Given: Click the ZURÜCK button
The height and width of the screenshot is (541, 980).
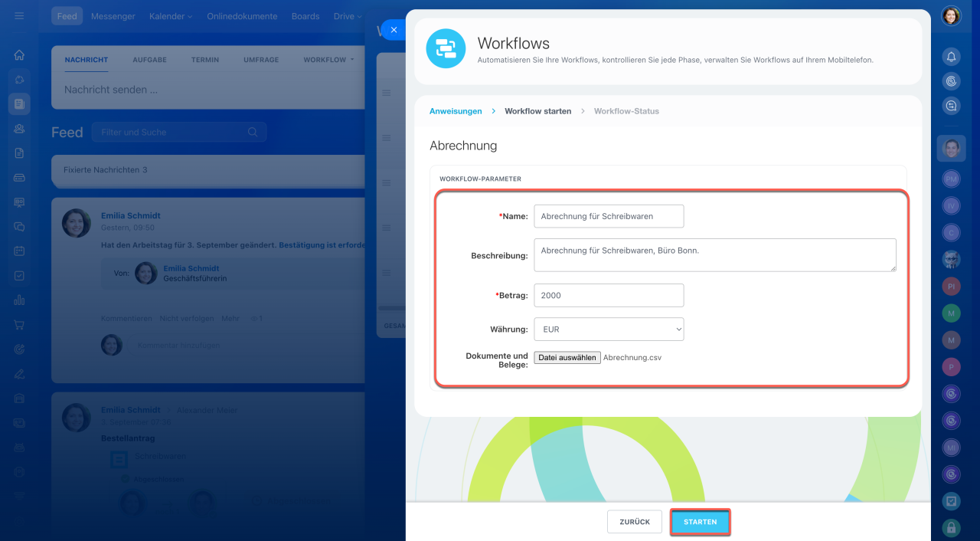Looking at the screenshot, I should (635, 522).
